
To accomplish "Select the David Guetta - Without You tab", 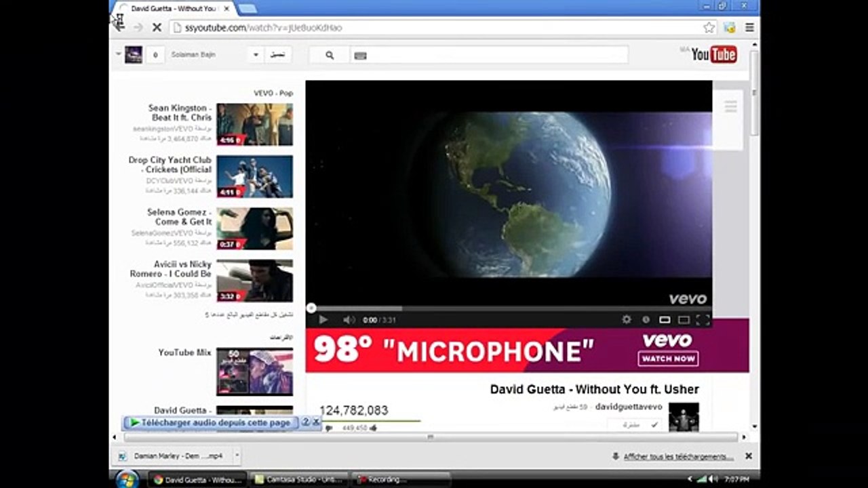I will tap(174, 8).
